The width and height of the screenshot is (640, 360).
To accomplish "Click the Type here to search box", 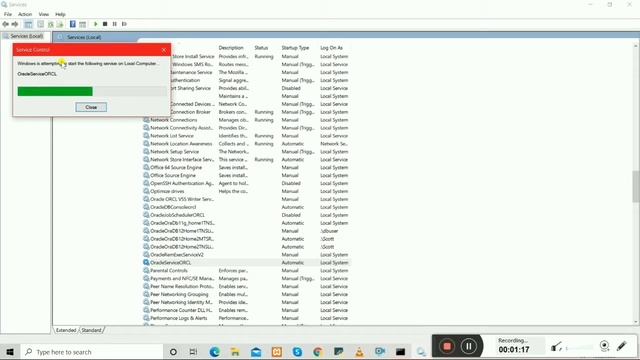I will coord(92,351).
